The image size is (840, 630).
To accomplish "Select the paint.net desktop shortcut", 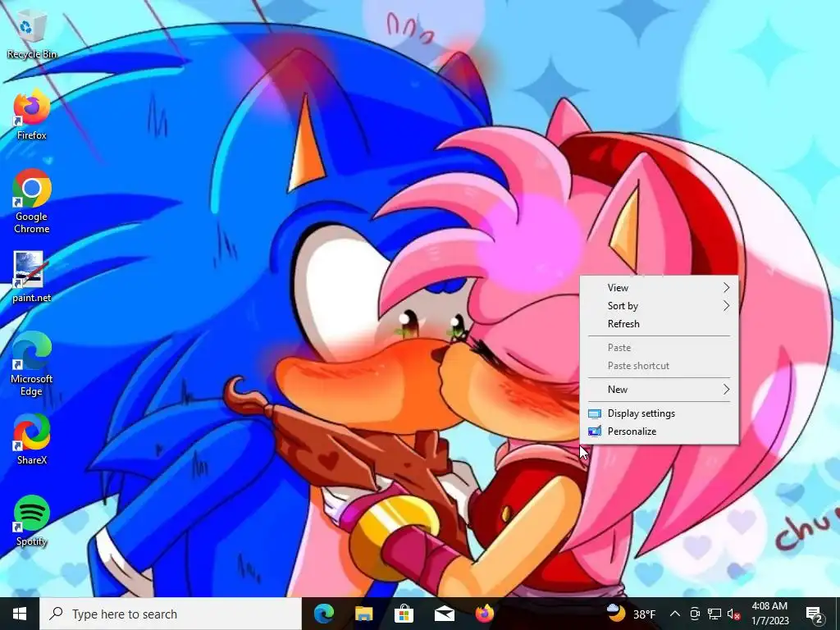I will pos(32,277).
